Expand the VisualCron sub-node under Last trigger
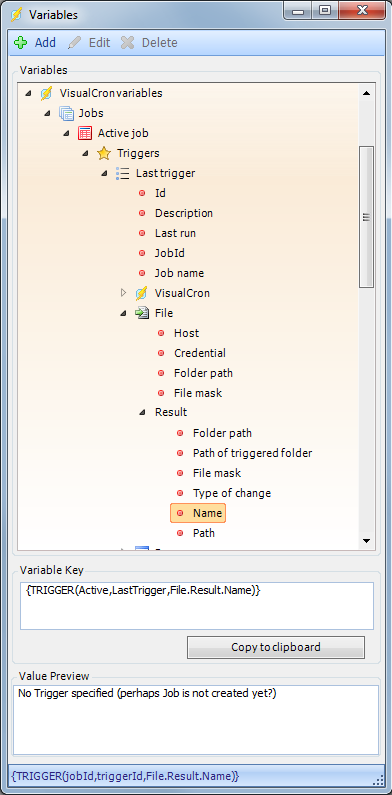This screenshot has height=795, width=392. tap(123, 293)
